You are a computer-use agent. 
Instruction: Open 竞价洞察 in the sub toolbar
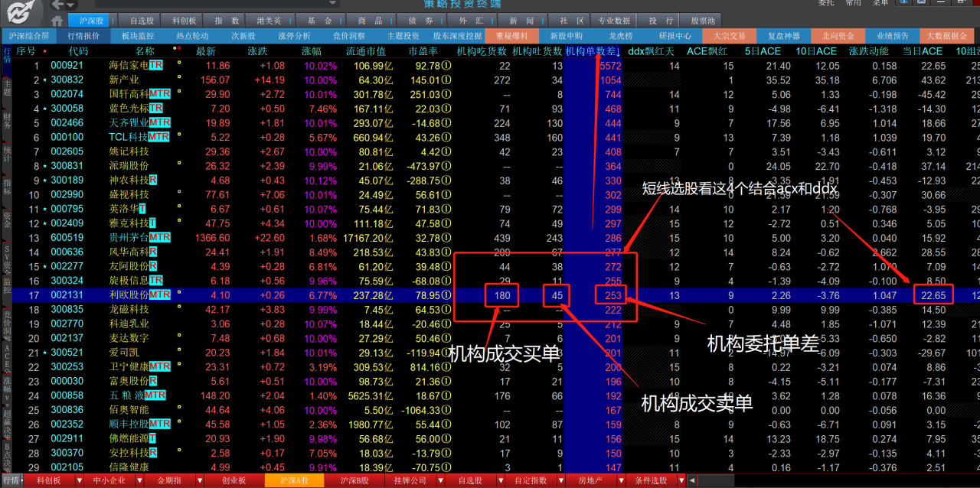click(348, 35)
